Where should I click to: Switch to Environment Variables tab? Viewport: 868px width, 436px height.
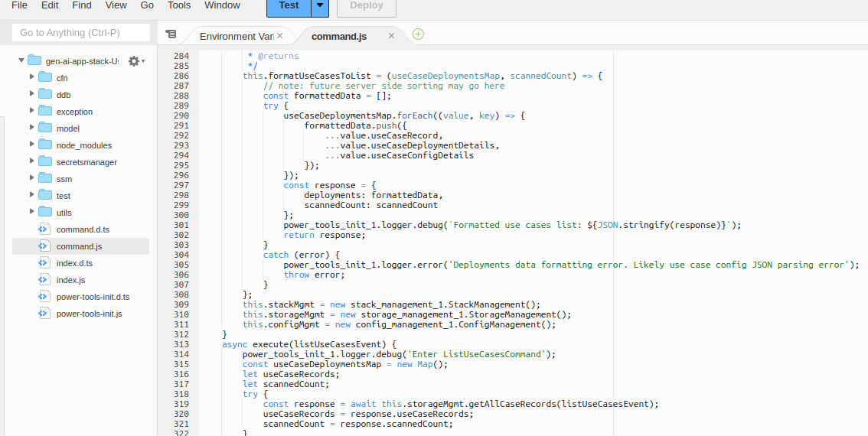point(236,36)
